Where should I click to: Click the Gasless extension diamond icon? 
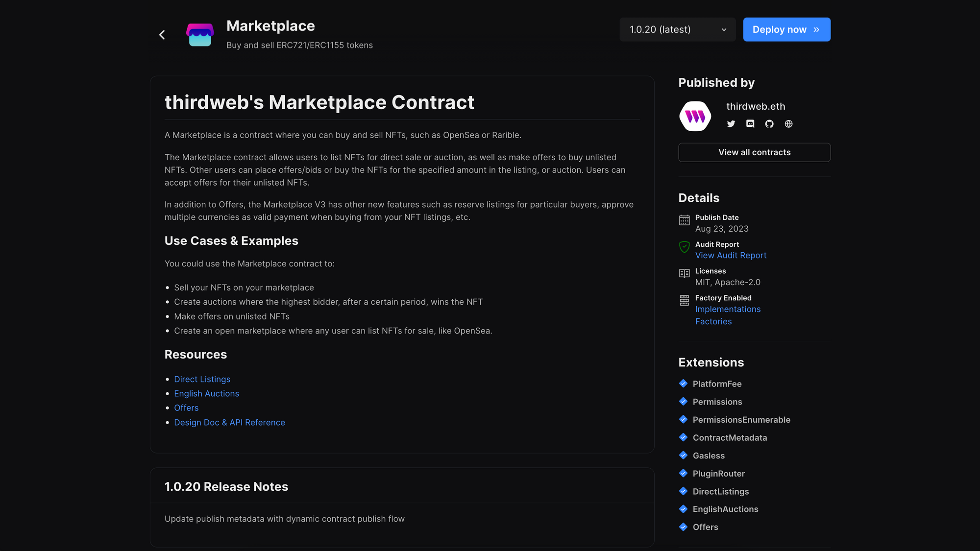683,455
